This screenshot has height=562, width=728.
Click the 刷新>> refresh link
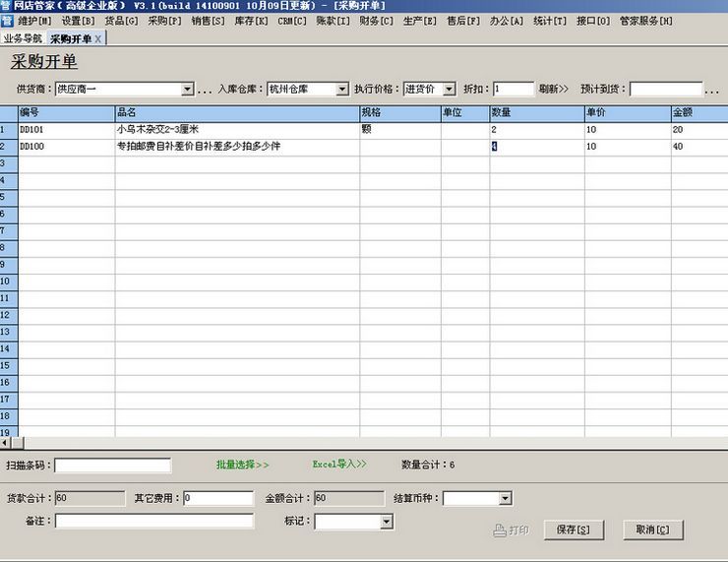click(x=553, y=90)
